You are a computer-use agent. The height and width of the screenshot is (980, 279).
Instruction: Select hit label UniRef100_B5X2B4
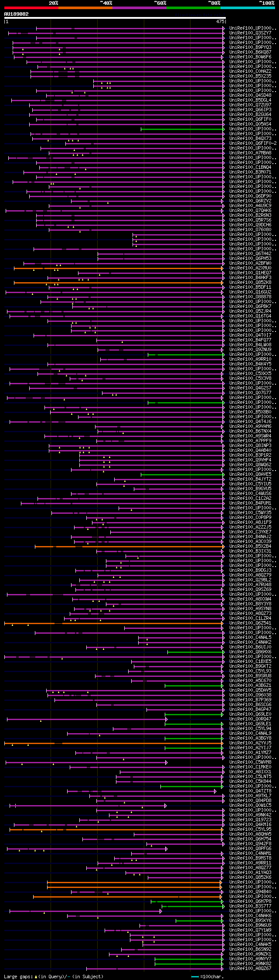coord(250,546)
